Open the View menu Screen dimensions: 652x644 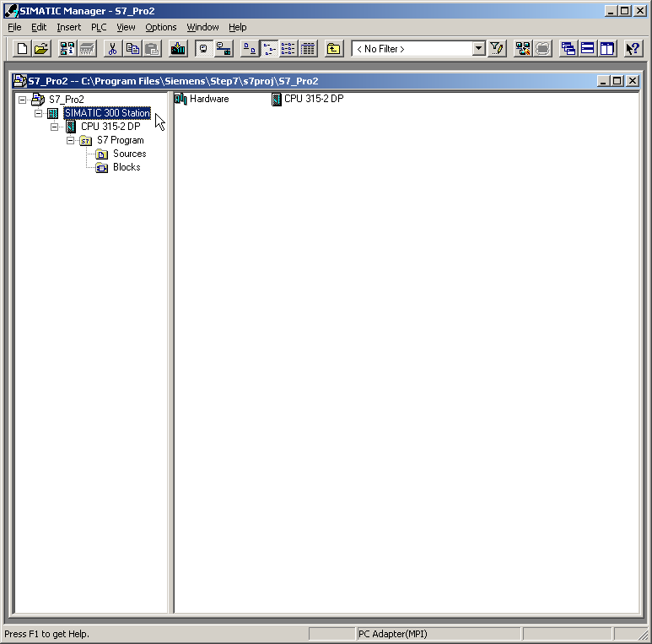[126, 27]
